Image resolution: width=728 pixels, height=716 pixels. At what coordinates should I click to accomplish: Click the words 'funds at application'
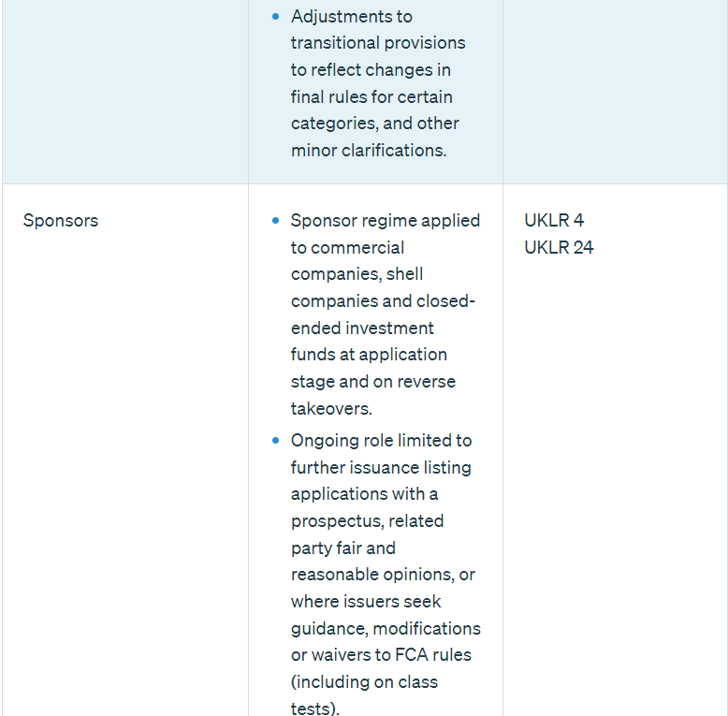tap(369, 356)
